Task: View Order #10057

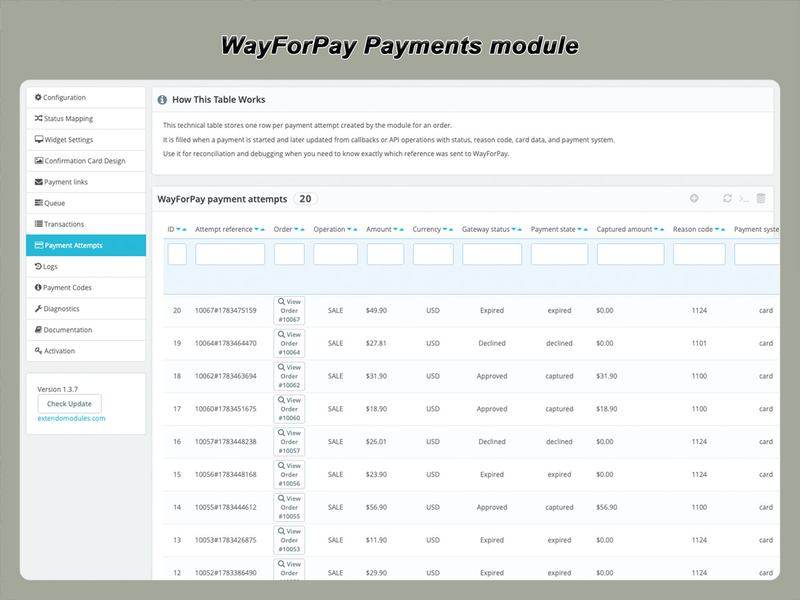Action: tap(289, 442)
